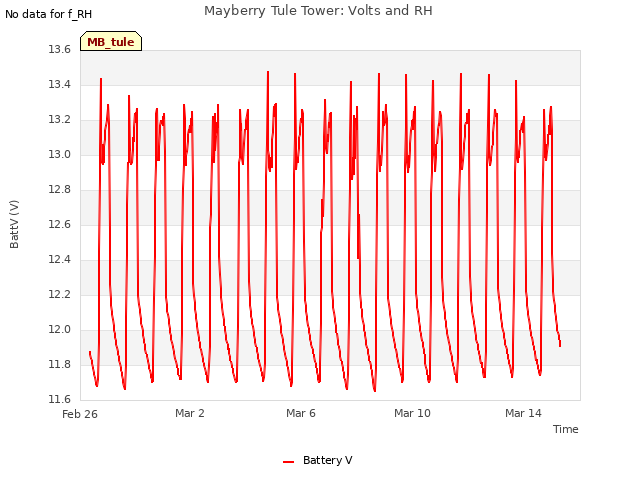Click the 12.6 y-axis tick label
Screen dimensions: 640x480
[x=59, y=224]
